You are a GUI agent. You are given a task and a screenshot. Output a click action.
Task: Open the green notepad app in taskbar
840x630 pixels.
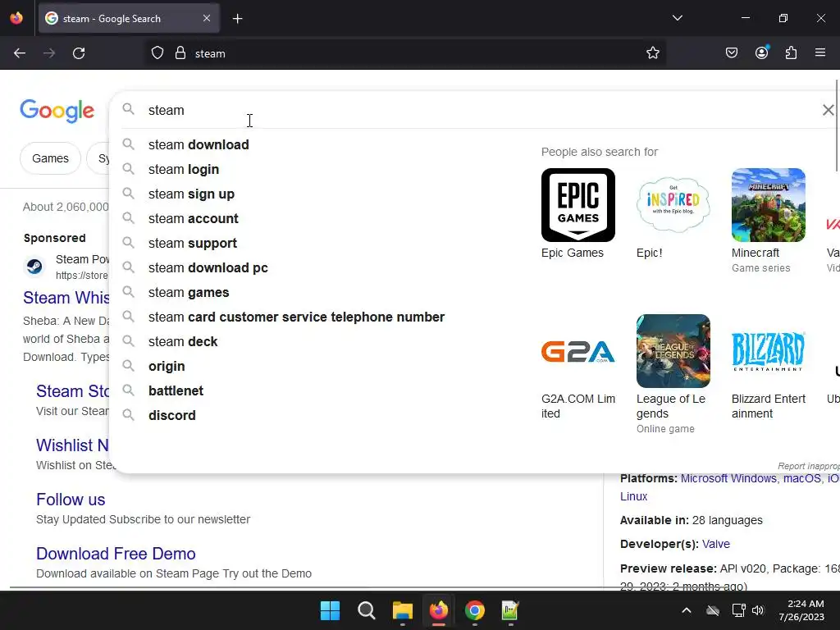click(x=510, y=610)
